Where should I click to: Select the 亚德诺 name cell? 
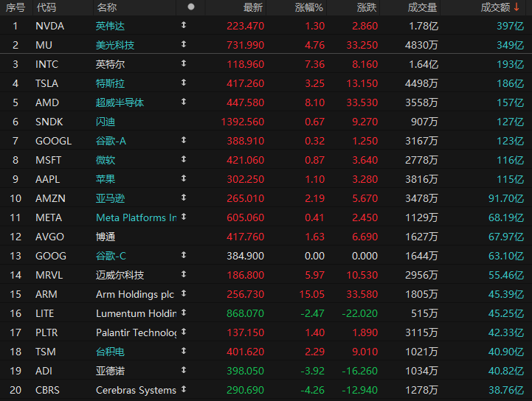[110, 371]
